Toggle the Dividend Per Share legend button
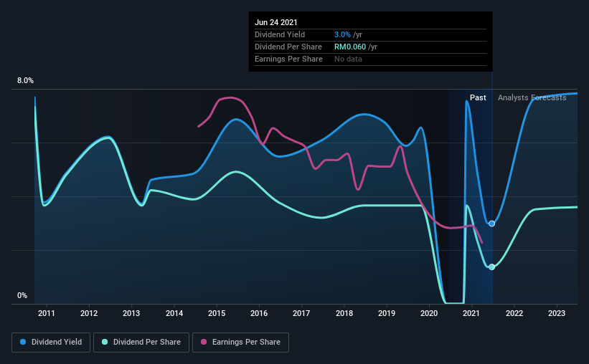 pos(141,343)
